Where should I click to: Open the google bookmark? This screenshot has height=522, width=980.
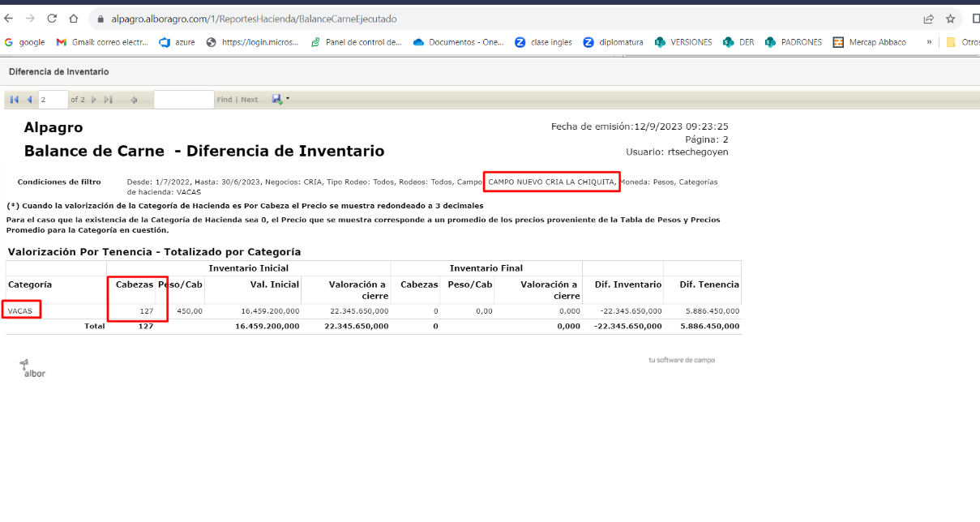(24, 42)
